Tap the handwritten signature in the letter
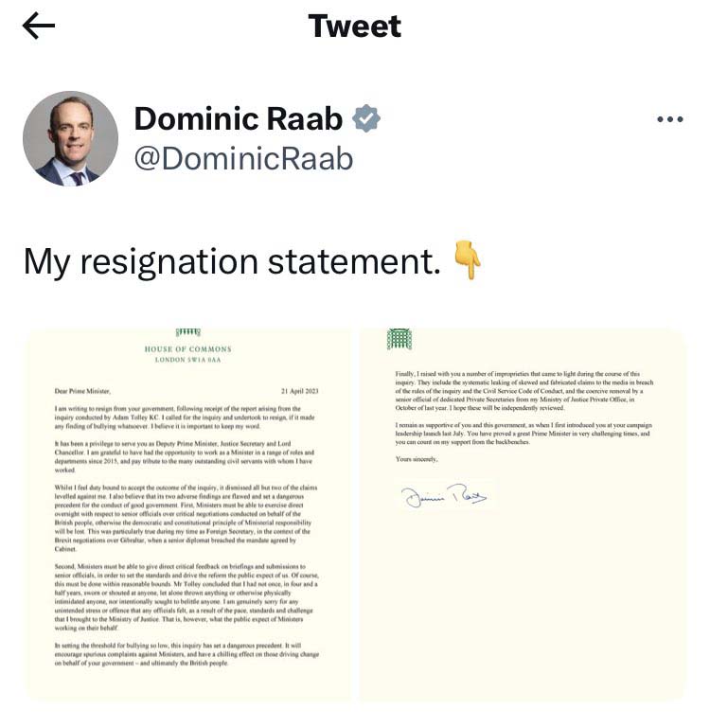 (442, 496)
